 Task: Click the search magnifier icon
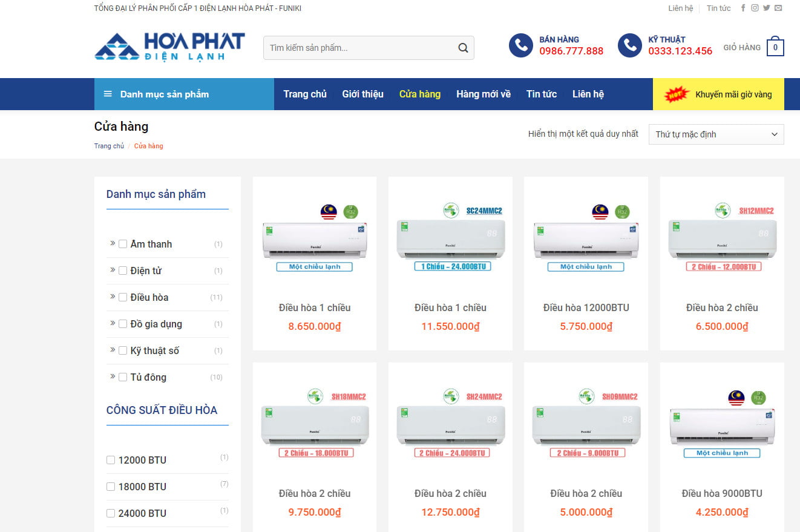[x=463, y=48]
